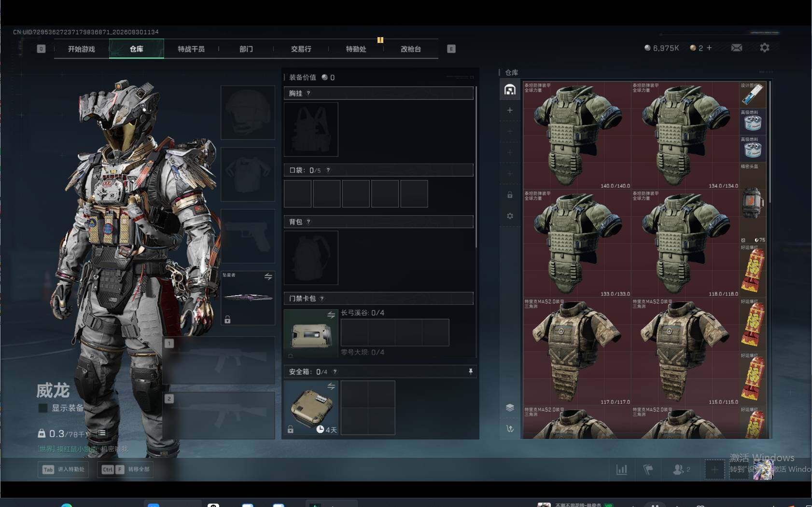The width and height of the screenshot is (812, 507).
Task: Switch to the 特勤处 tab
Action: [356, 49]
